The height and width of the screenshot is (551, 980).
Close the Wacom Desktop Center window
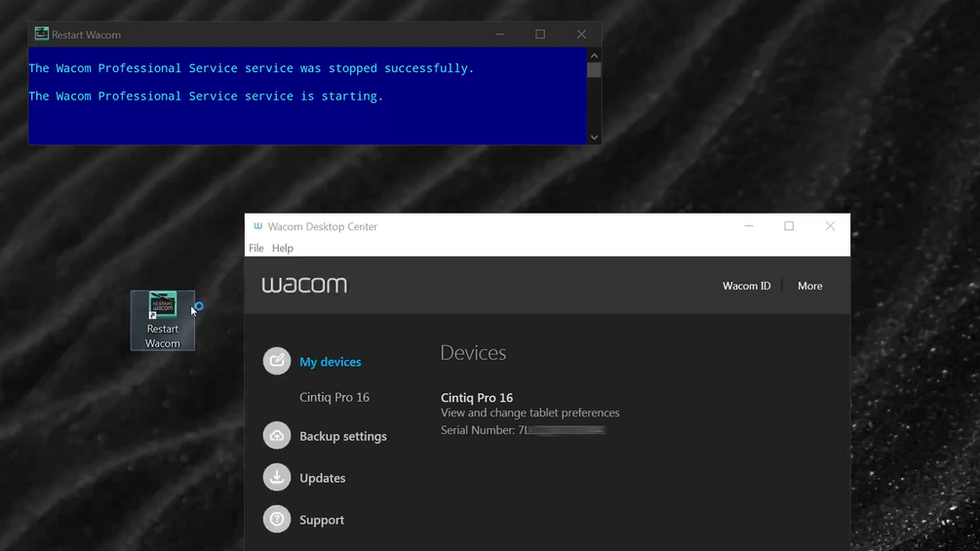click(x=830, y=226)
